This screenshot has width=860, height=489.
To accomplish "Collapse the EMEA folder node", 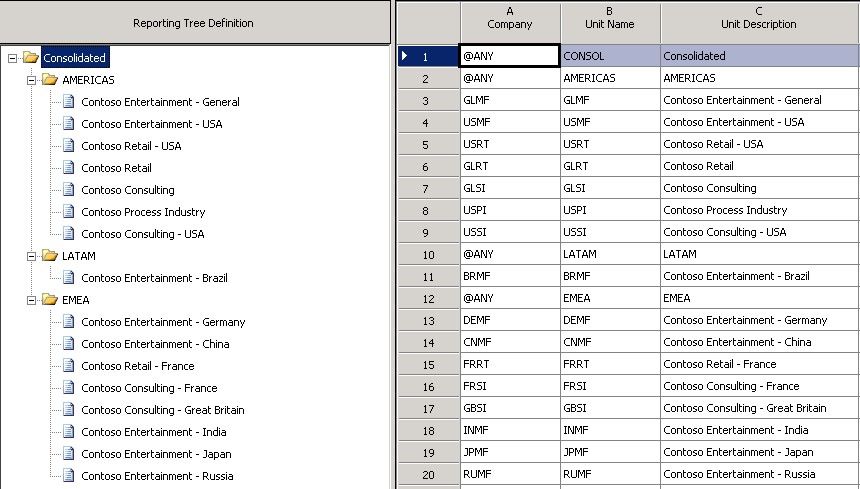I will (x=31, y=300).
